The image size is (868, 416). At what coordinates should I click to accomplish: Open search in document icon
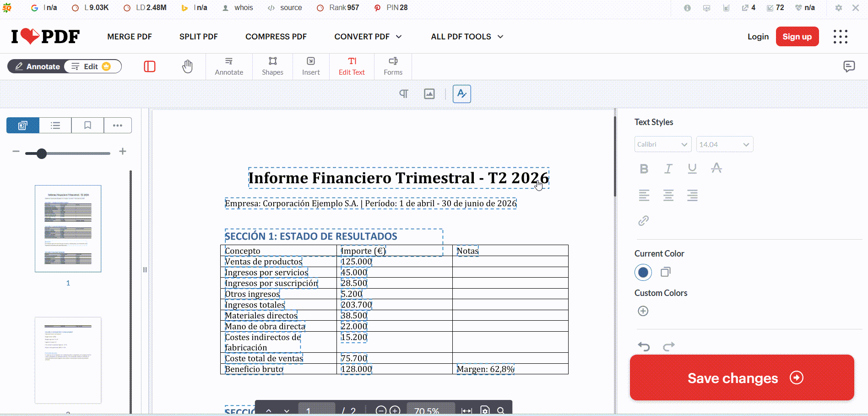[x=501, y=411]
